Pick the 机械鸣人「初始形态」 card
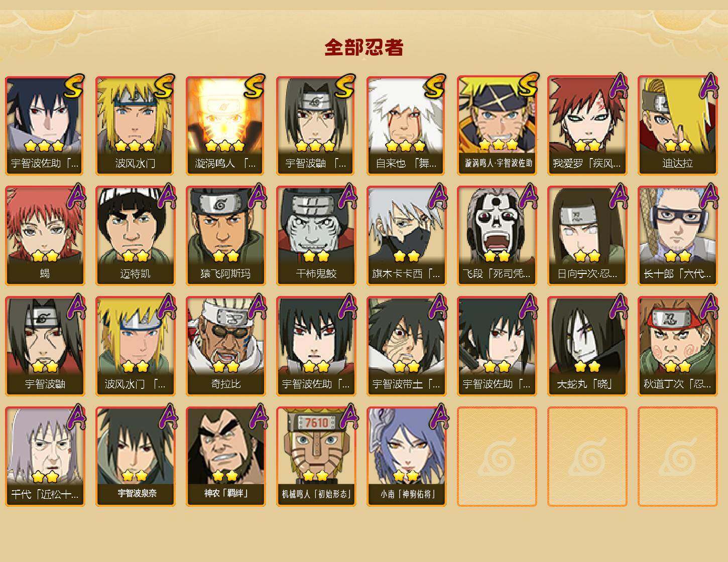This screenshot has width=728, height=562. [316, 457]
